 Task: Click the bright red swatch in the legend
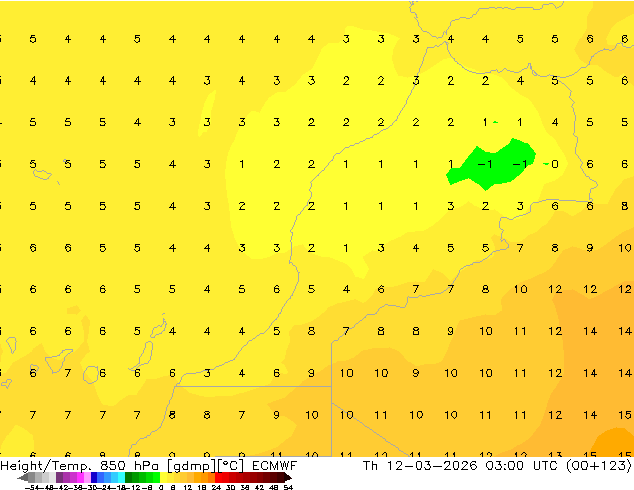click(x=218, y=477)
